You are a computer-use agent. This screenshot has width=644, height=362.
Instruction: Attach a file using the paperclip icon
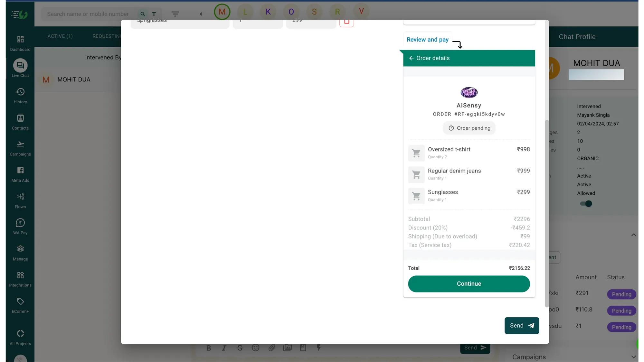pos(272,348)
